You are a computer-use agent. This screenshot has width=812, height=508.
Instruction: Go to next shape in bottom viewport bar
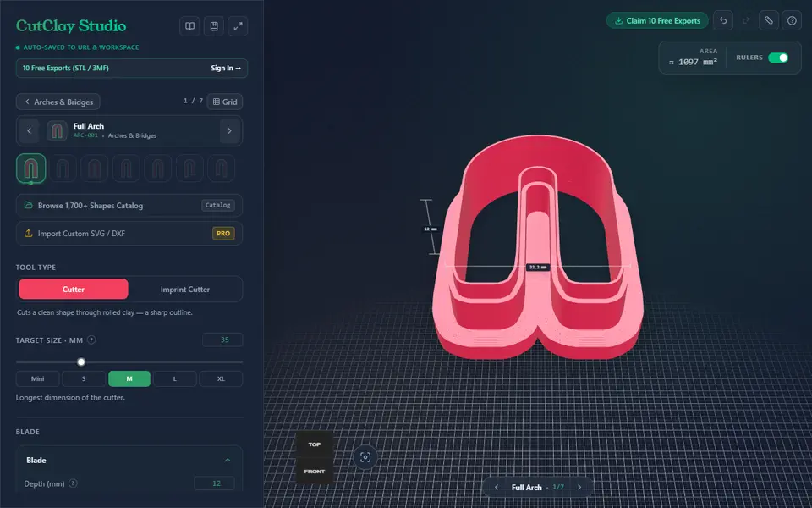[579, 488]
